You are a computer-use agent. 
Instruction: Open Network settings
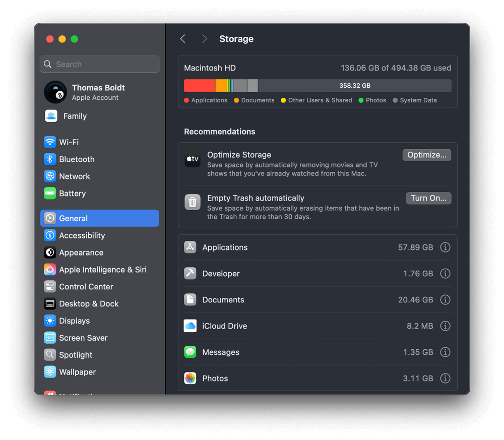click(x=100, y=176)
